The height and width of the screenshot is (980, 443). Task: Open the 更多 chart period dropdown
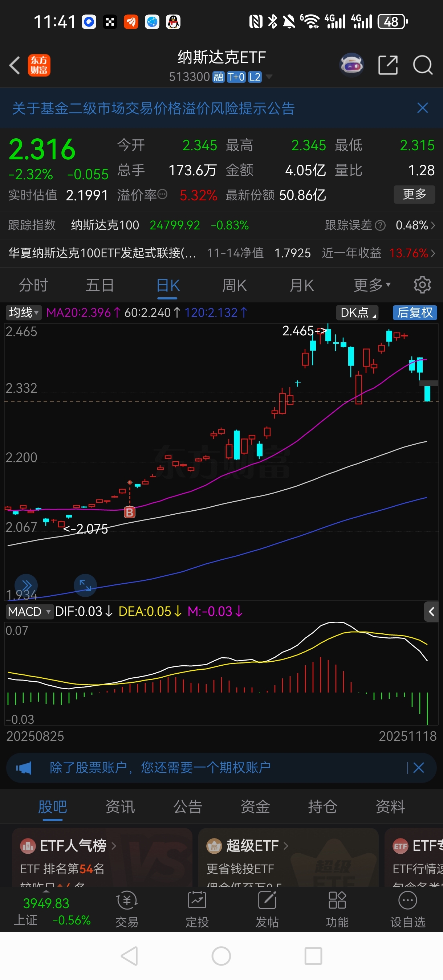(372, 285)
